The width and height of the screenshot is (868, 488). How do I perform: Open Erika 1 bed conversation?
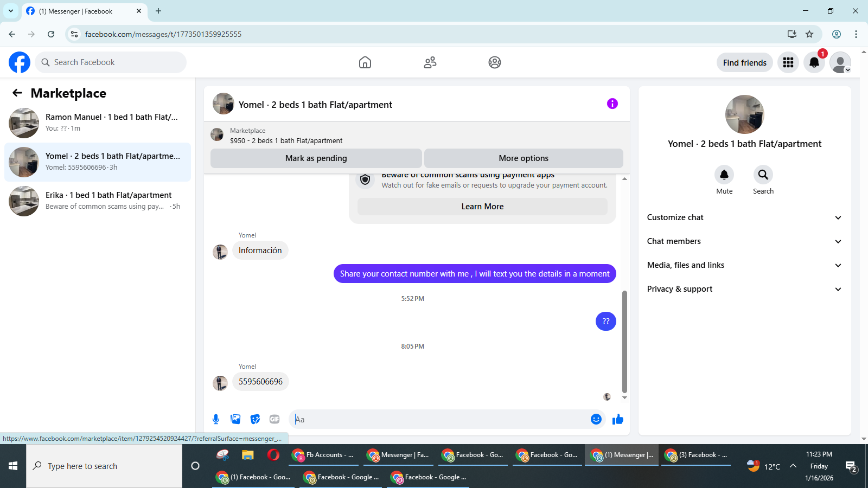click(98, 201)
